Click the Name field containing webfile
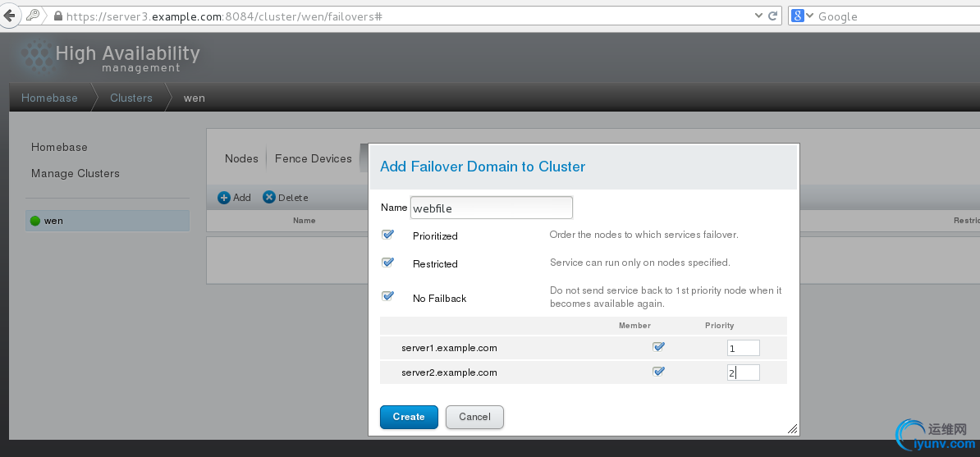This screenshot has width=980, height=457. (x=492, y=208)
